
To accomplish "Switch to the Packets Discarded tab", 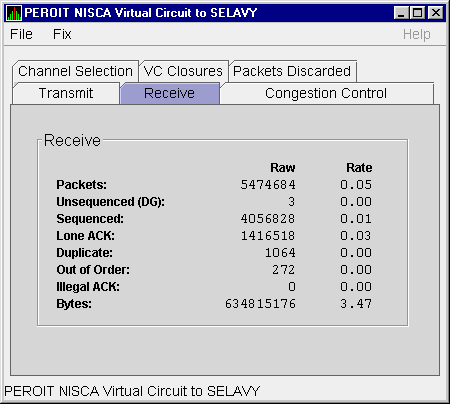I will point(292,71).
